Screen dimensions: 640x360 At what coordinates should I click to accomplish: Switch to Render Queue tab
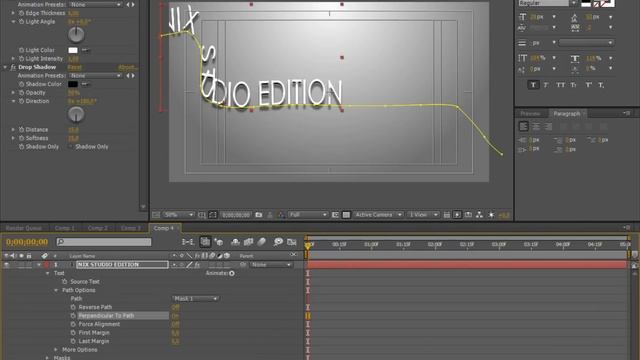pyautogui.click(x=24, y=228)
